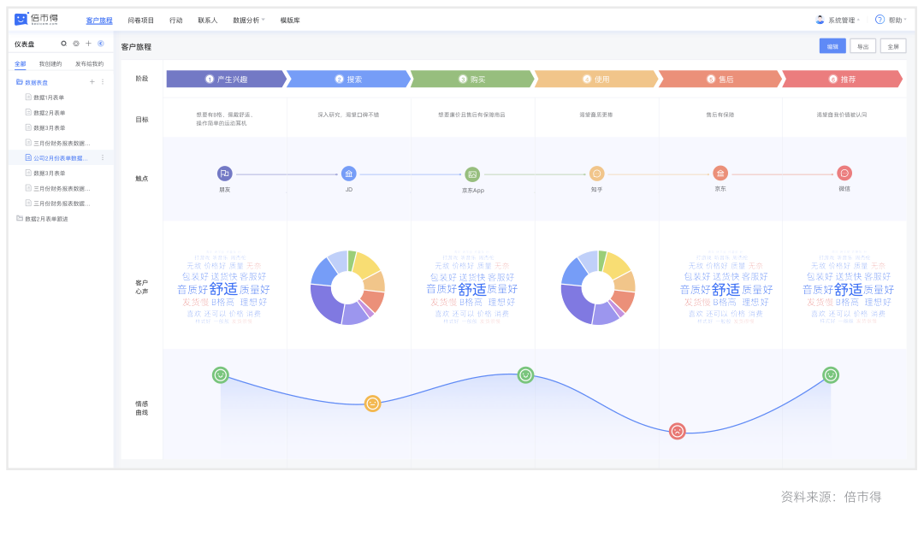Add an item inside the 数据表盘 folder

[x=92, y=82]
